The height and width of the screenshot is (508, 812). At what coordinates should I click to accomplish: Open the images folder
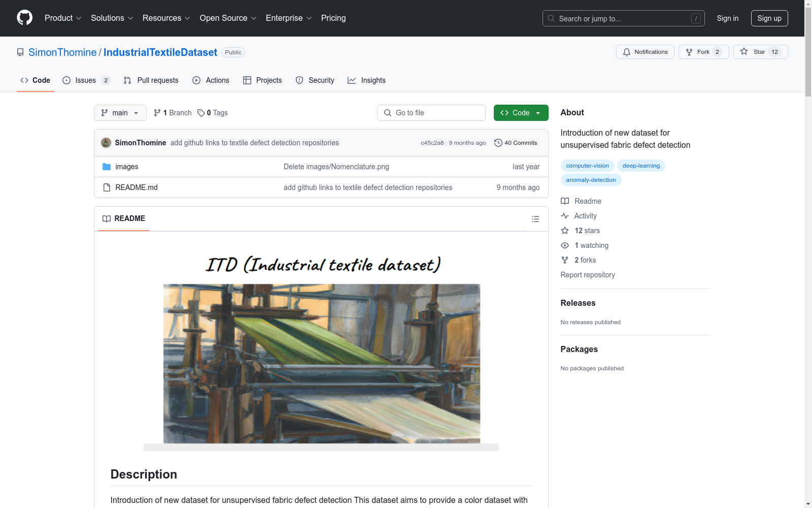(x=127, y=167)
